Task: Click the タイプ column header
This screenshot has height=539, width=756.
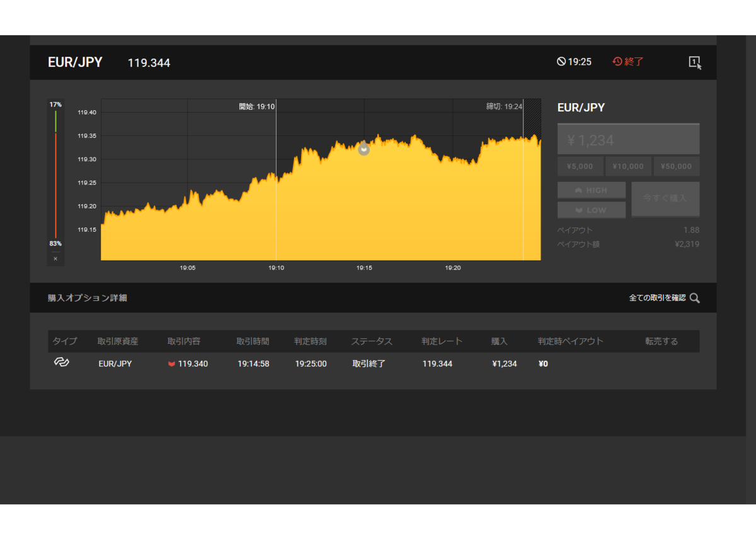Action: pos(64,341)
